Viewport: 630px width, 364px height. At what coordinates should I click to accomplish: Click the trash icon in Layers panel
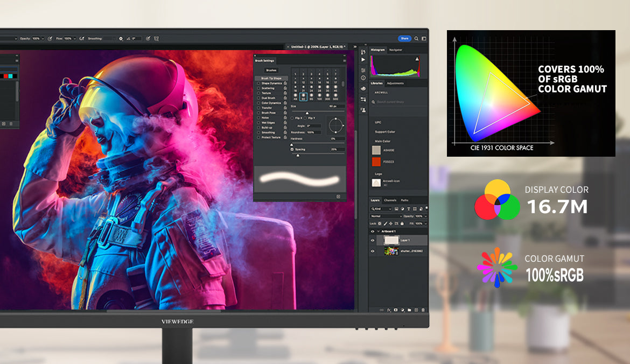tap(423, 310)
